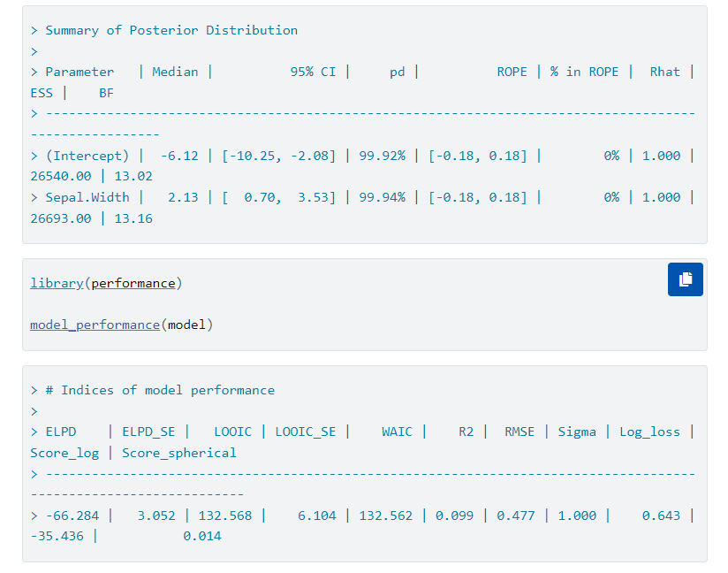The height and width of the screenshot is (573, 728).
Task: Open the model_performance function documentation link
Action: point(95,325)
